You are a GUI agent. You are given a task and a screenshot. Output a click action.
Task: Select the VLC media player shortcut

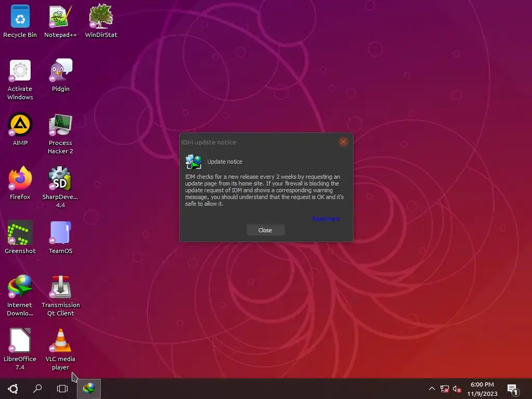tap(60, 350)
